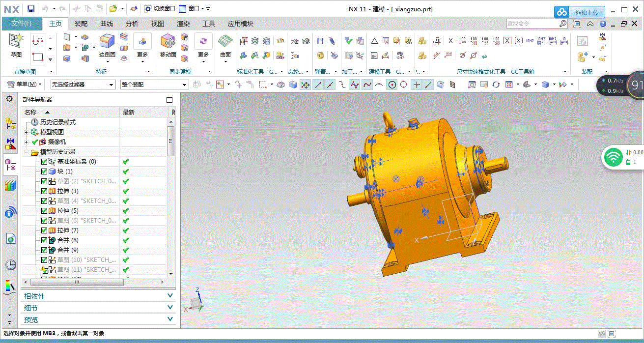Viewport: 644px width, 343px height.
Task: Click the snap-to-center circle icon
Action: point(392,85)
